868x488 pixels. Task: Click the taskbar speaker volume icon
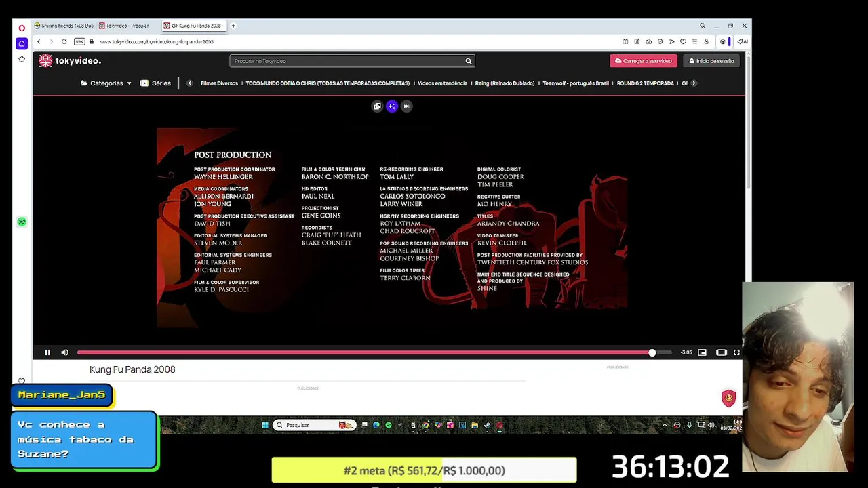coord(711,425)
